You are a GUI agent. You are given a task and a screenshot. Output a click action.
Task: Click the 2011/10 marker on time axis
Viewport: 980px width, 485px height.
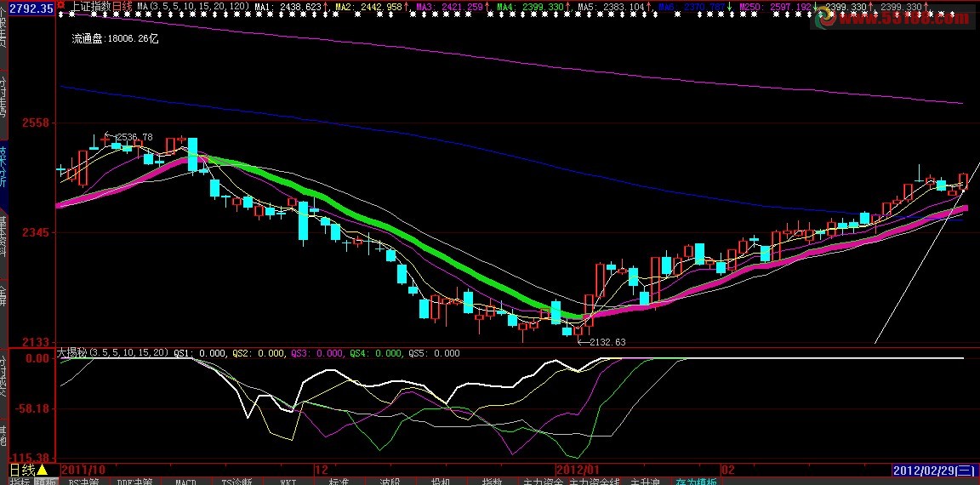[83, 470]
